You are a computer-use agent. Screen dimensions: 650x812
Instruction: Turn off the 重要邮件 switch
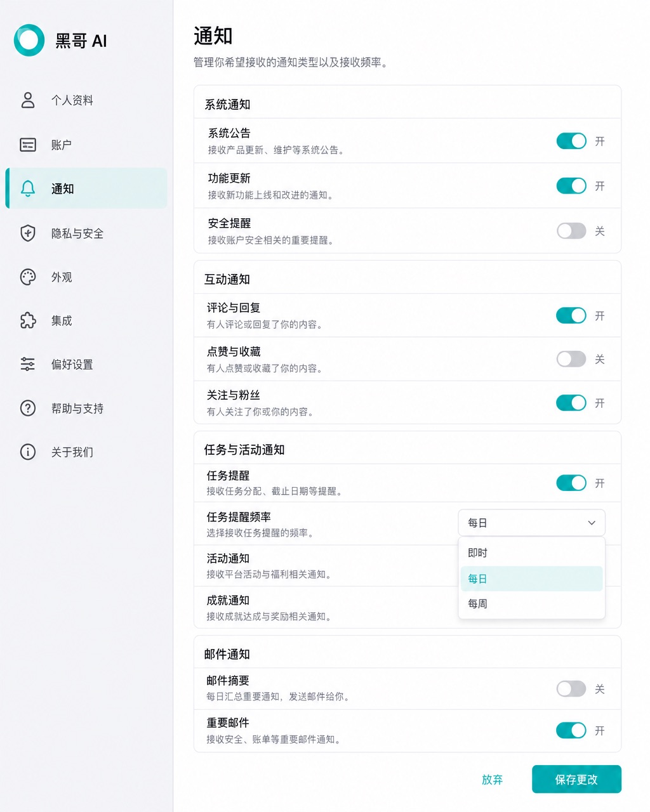(x=571, y=730)
